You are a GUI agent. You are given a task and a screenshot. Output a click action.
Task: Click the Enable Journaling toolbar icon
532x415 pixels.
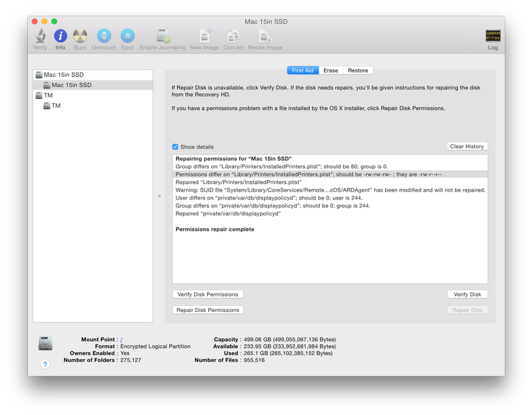pos(163,36)
